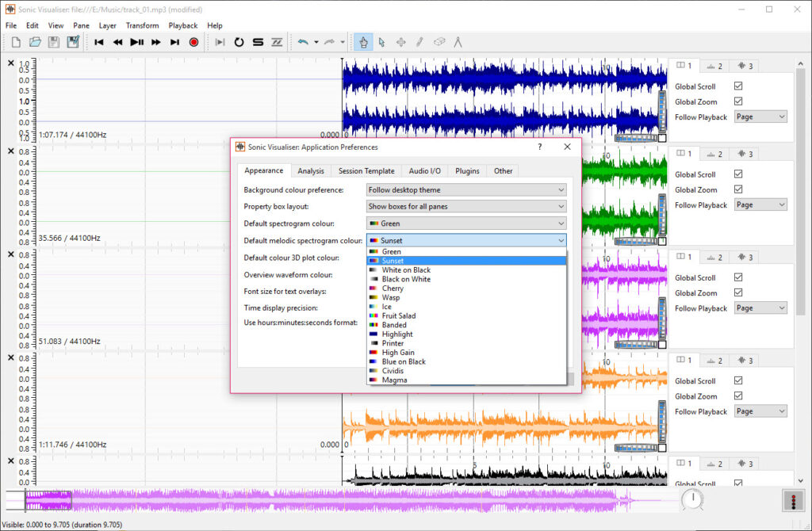Choose White on Black from the colour list
The width and height of the screenshot is (812, 531).
pos(466,269)
